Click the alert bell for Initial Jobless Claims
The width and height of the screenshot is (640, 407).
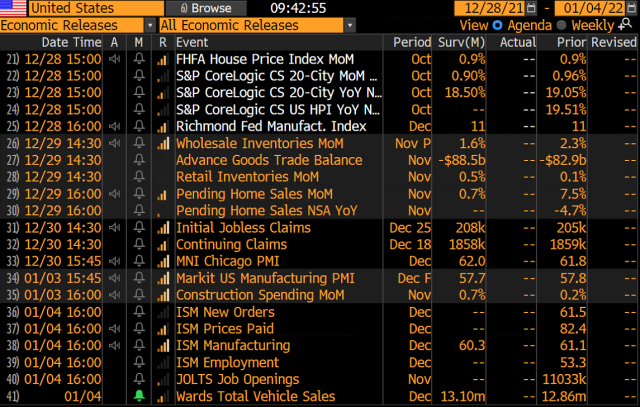click(139, 227)
